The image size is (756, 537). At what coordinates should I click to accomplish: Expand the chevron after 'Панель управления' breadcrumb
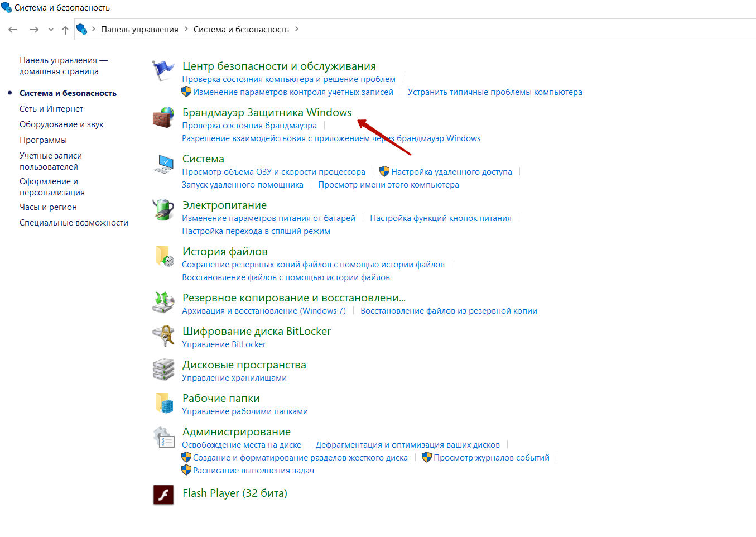186,29
